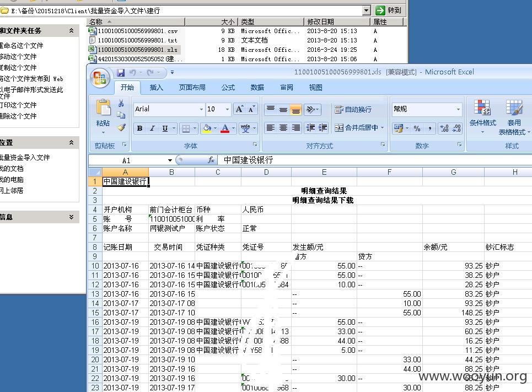Toggle Underline formatting
Viewport: 532px width, 392px height.
(165, 128)
